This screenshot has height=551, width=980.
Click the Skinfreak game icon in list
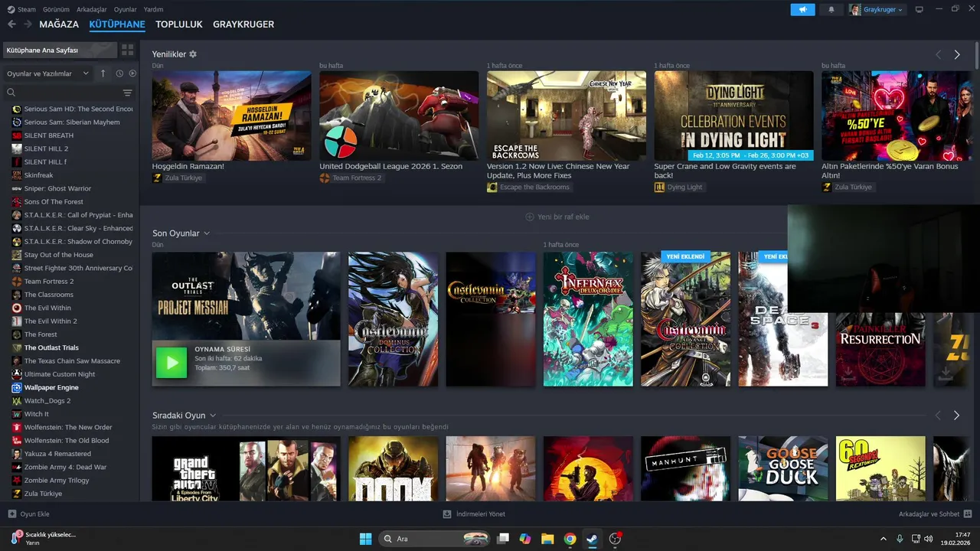pyautogui.click(x=17, y=175)
